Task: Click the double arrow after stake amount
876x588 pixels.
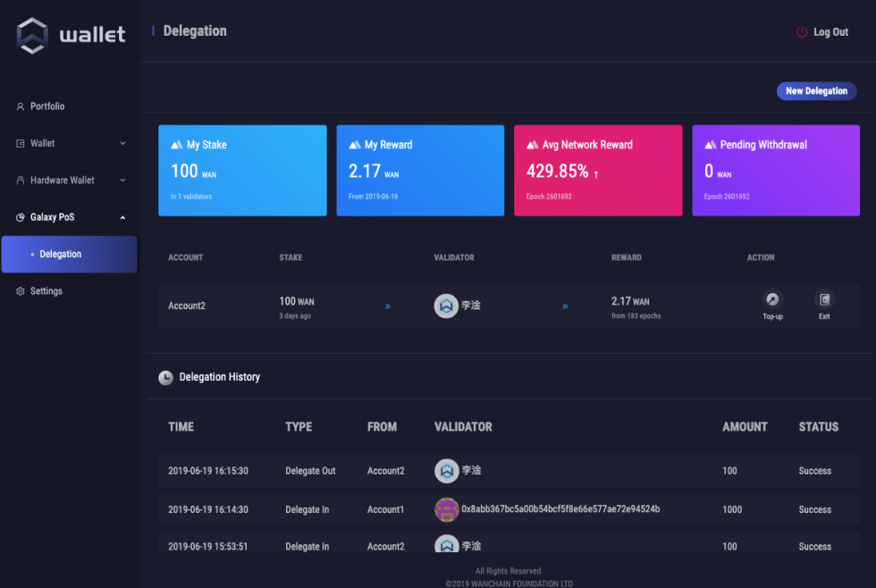Action: pos(388,307)
